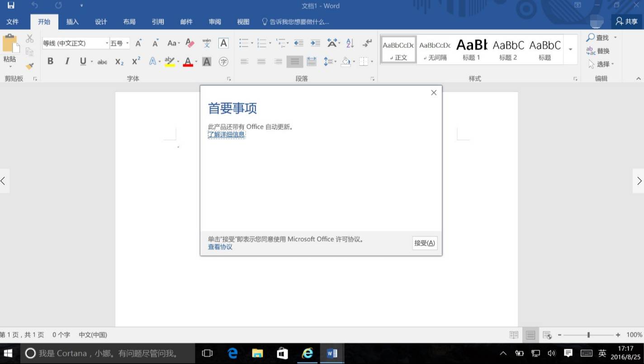
Task: Click the zoom slider handle
Action: tap(588, 335)
